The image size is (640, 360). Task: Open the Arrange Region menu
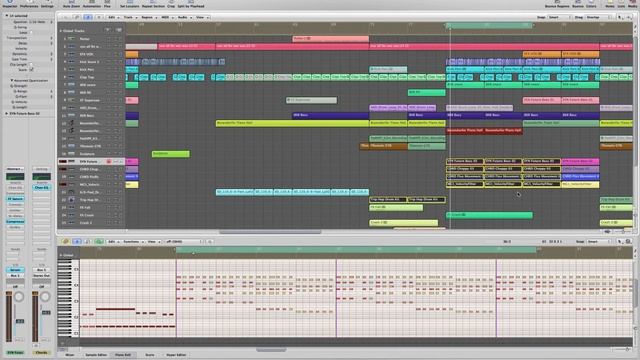pyautogui.click(x=148, y=17)
